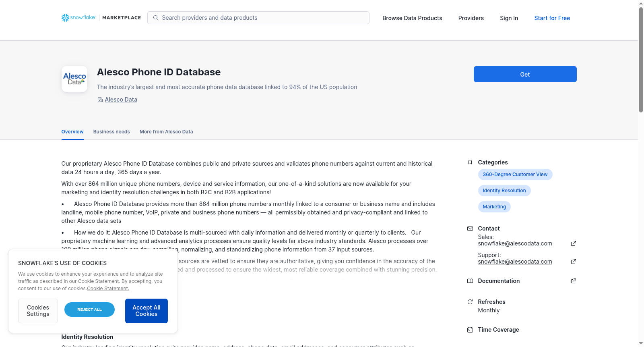Click the Documentation book icon
The image size is (644, 347).
[x=470, y=281]
